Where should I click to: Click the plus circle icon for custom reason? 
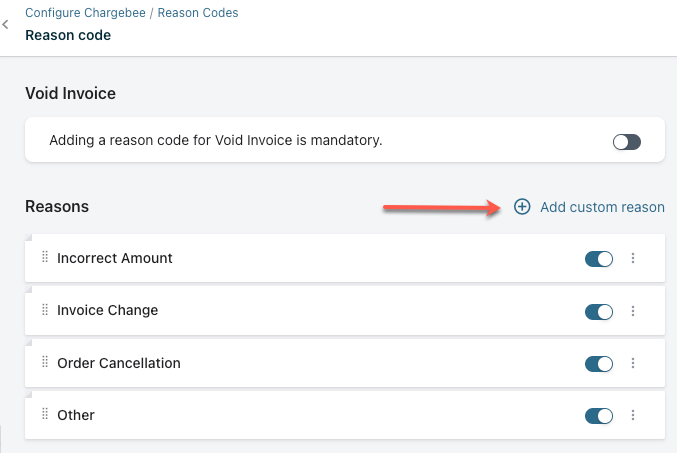pyautogui.click(x=522, y=207)
